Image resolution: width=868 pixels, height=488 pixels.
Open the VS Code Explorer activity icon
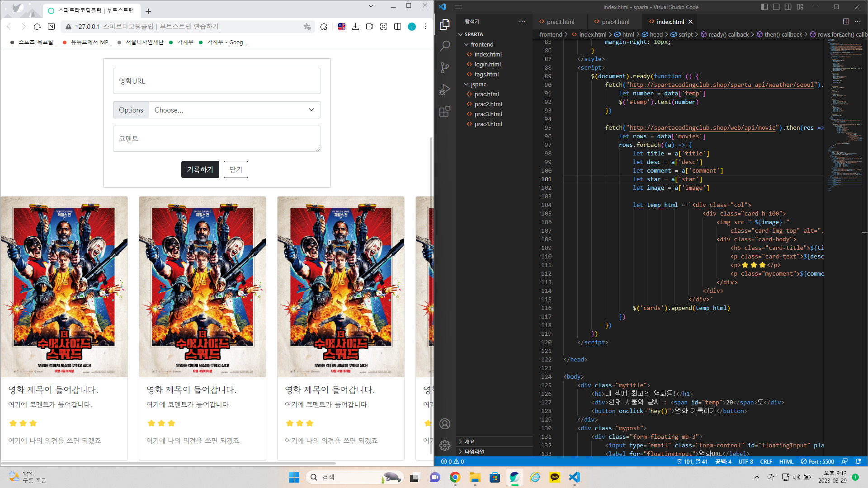tap(445, 24)
